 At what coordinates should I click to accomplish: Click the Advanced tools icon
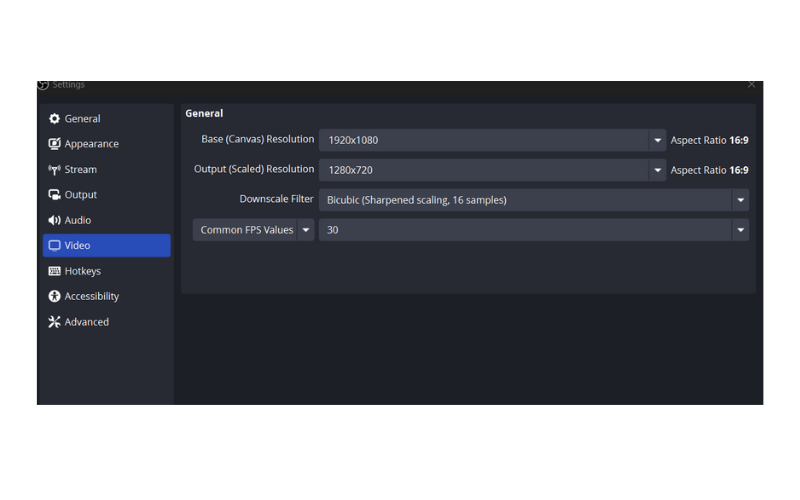[x=54, y=322]
